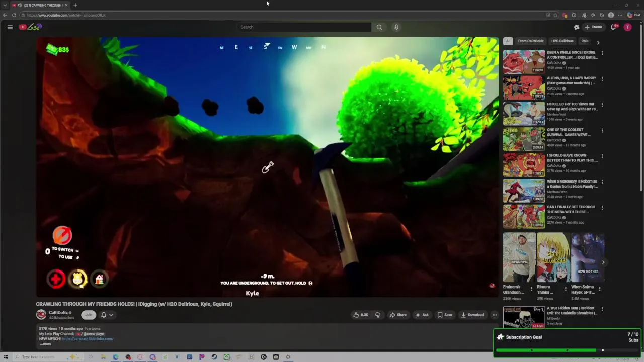Open 'ALIENS, UNO, & LIAR'S BAR' thumbnail
644x362 pixels.
pos(524,87)
